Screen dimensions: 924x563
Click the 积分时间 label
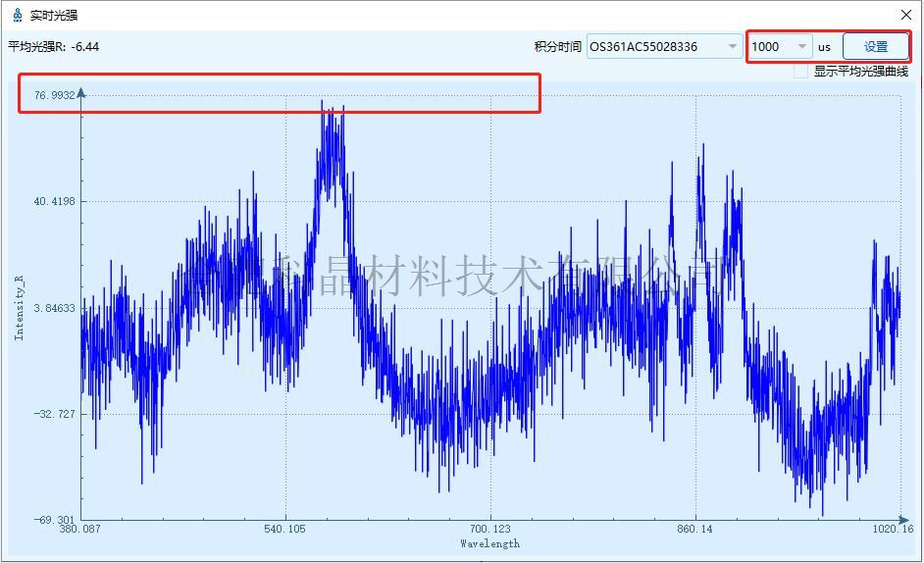(x=557, y=47)
